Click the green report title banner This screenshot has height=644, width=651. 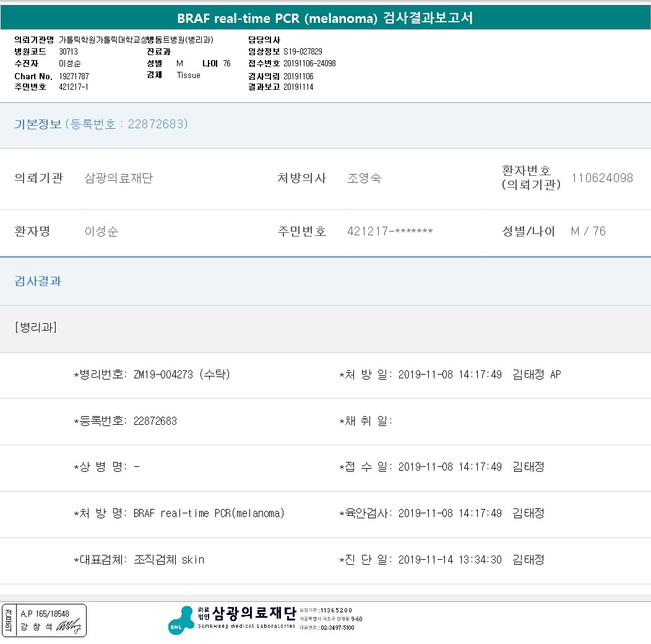click(x=325, y=18)
